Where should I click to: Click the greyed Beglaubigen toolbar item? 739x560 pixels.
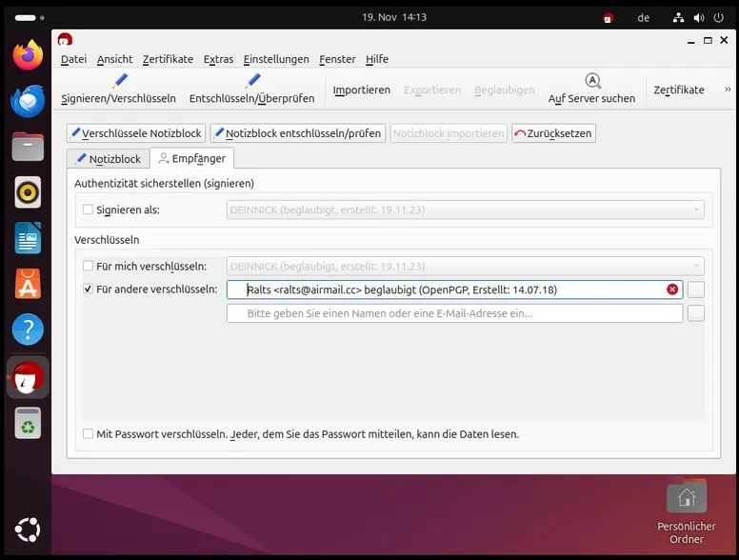click(x=505, y=90)
